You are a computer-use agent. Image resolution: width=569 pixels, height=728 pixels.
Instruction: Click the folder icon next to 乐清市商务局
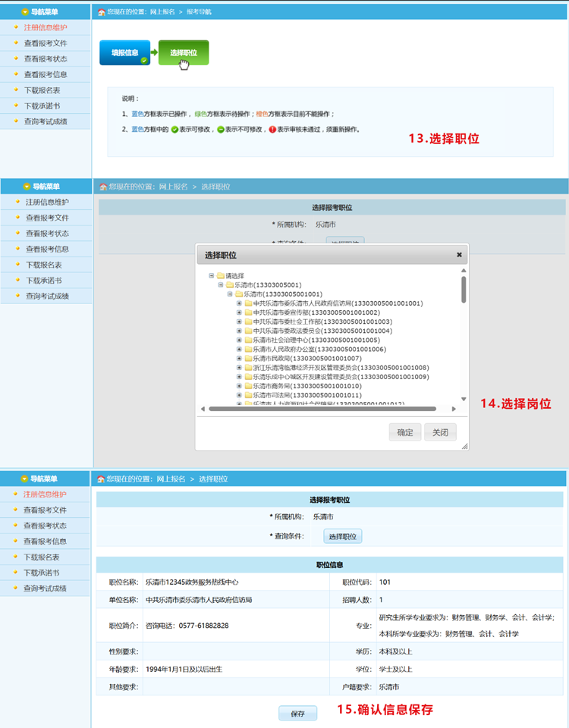tap(247, 386)
